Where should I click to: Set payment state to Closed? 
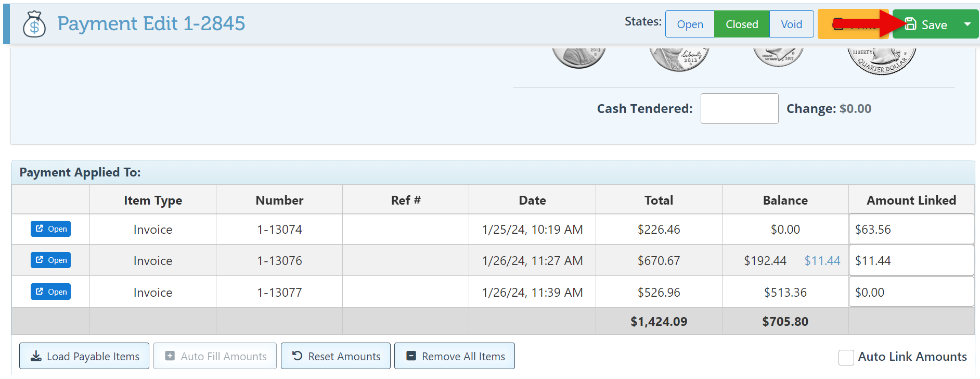point(742,24)
